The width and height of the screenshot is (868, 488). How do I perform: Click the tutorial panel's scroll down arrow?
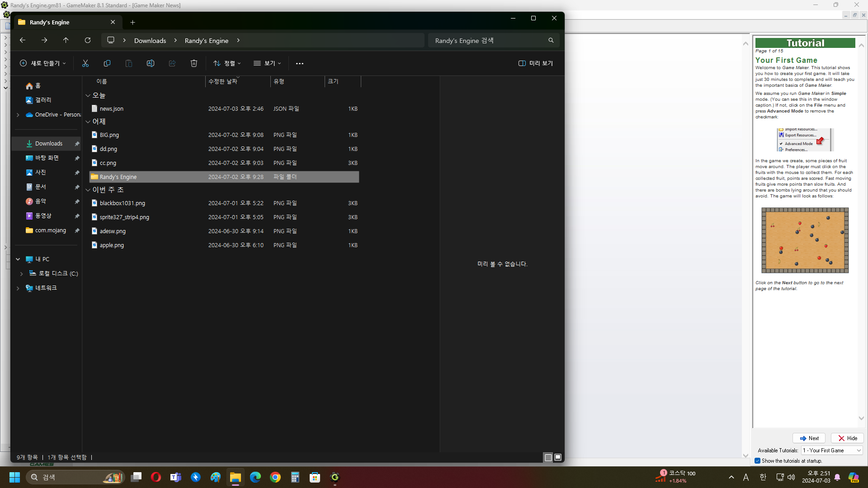(x=861, y=418)
